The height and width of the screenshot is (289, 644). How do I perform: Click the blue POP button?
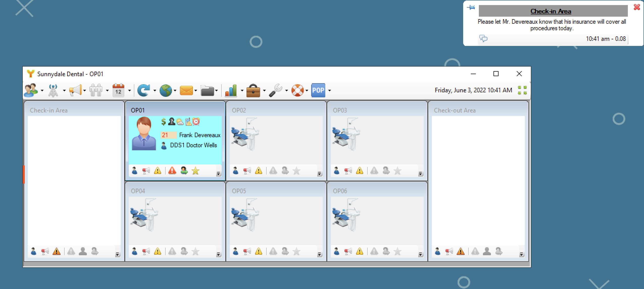(318, 90)
